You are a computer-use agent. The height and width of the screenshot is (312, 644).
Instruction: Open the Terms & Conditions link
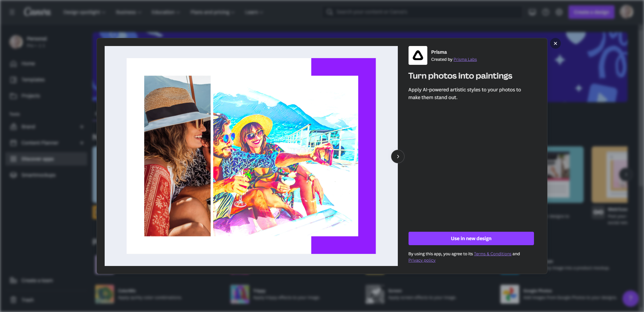[x=492, y=254]
